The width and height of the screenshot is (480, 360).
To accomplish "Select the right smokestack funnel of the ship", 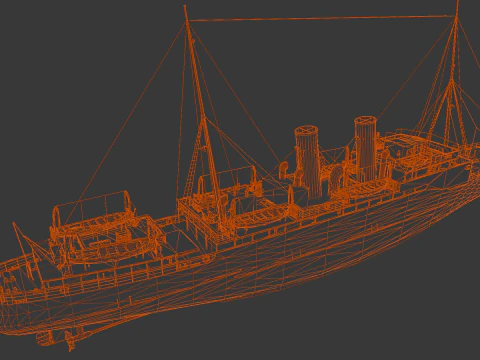I will pyautogui.click(x=365, y=148).
